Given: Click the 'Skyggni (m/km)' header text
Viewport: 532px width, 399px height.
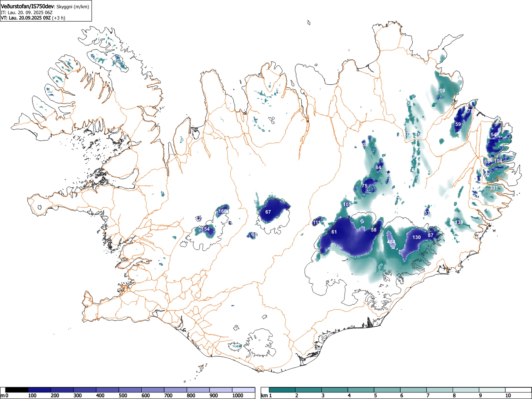Looking at the screenshot, I should [x=72, y=7].
